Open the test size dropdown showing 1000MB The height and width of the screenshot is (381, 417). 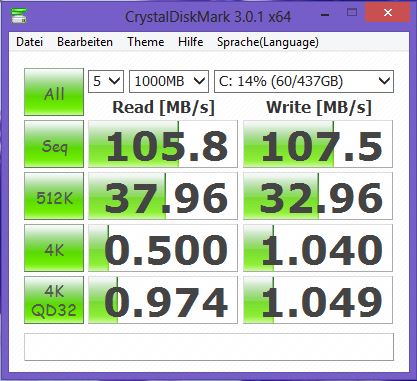[169, 81]
